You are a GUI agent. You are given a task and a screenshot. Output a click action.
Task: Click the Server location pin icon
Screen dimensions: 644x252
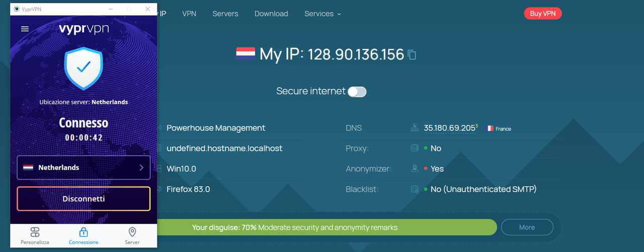coord(132,232)
